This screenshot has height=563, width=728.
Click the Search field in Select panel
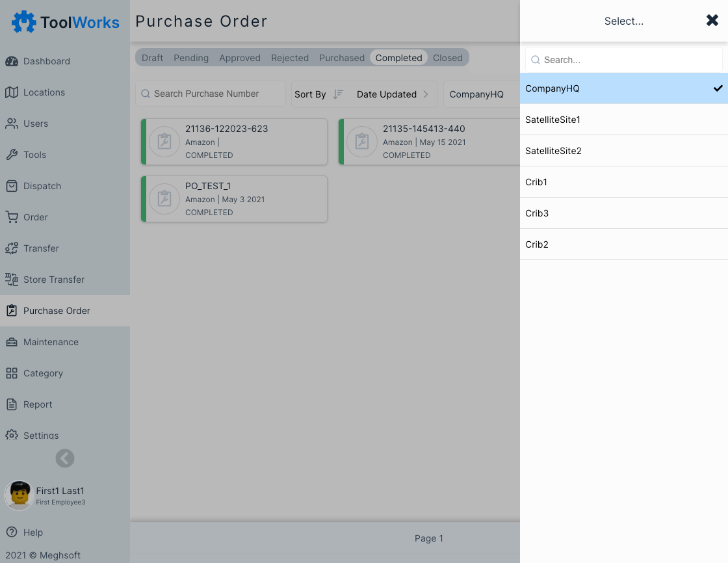629,60
